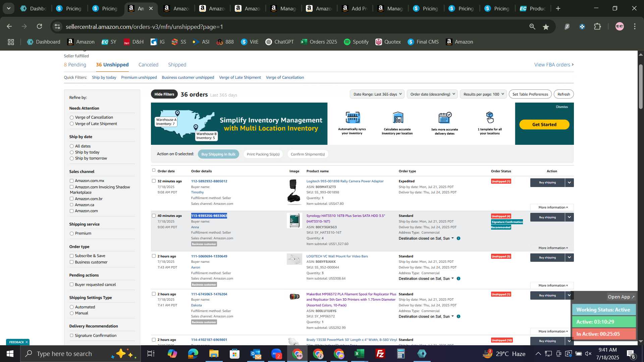The image size is (644, 362).
Task: Open Chrome's three-dot menu
Action: pos(635,27)
